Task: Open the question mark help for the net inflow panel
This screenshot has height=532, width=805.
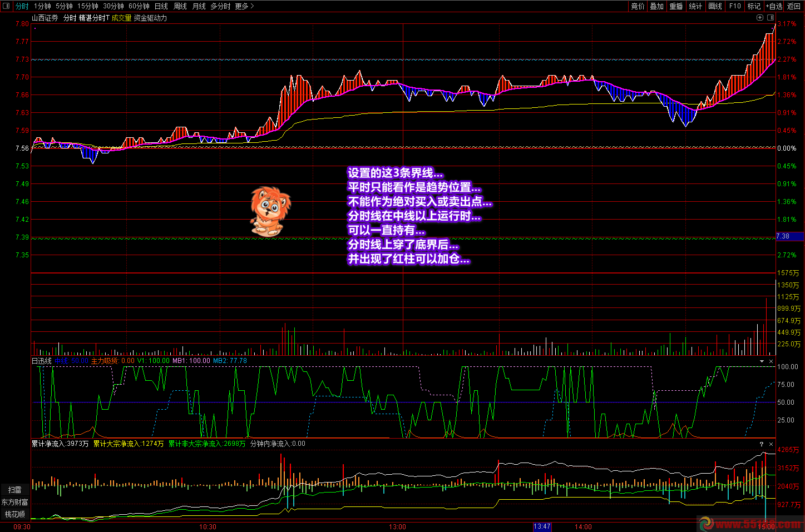Action: click(762, 444)
